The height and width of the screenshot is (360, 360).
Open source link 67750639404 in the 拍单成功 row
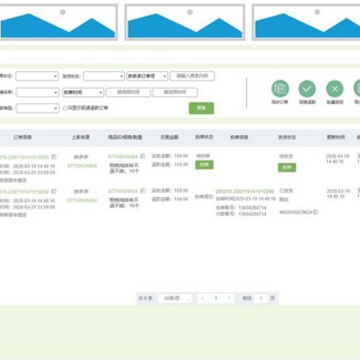pos(82,200)
